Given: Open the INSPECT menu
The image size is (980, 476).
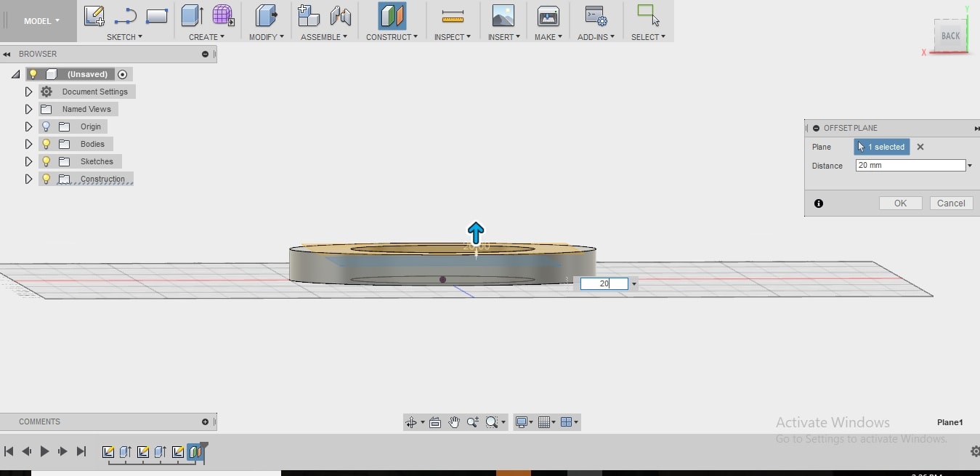Looking at the screenshot, I should click(453, 36).
